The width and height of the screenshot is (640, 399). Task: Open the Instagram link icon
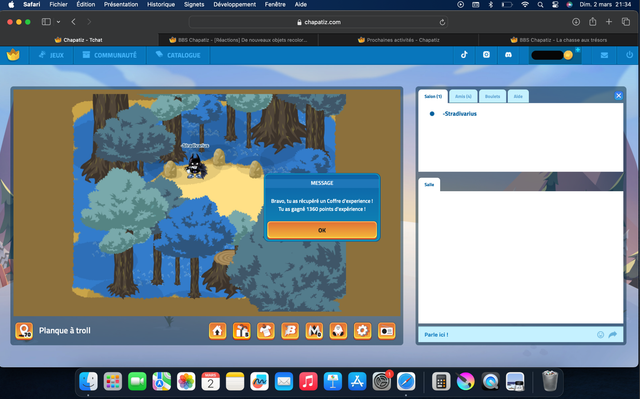point(486,55)
